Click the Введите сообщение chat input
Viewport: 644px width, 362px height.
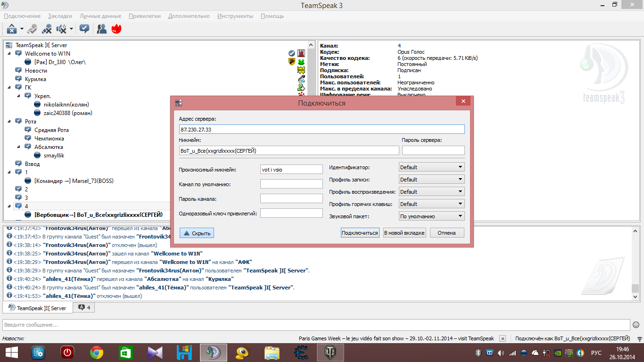pyautogui.click(x=316, y=325)
